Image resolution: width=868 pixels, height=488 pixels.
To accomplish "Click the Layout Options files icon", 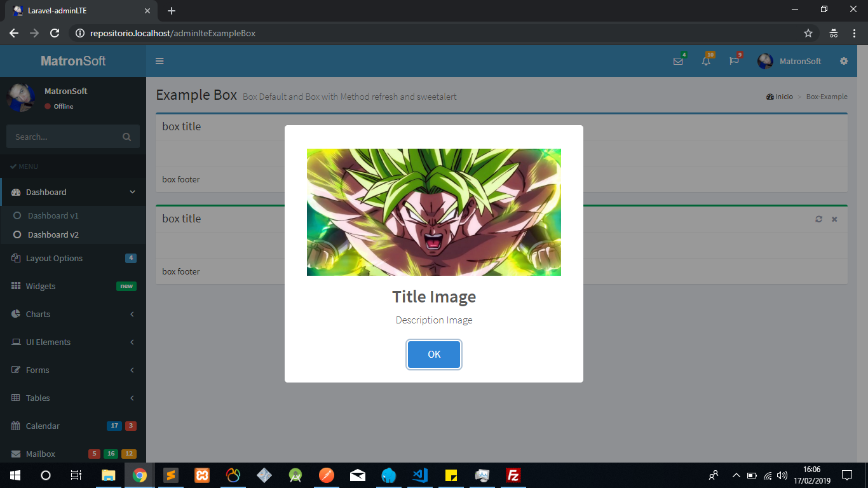I will [x=16, y=258].
